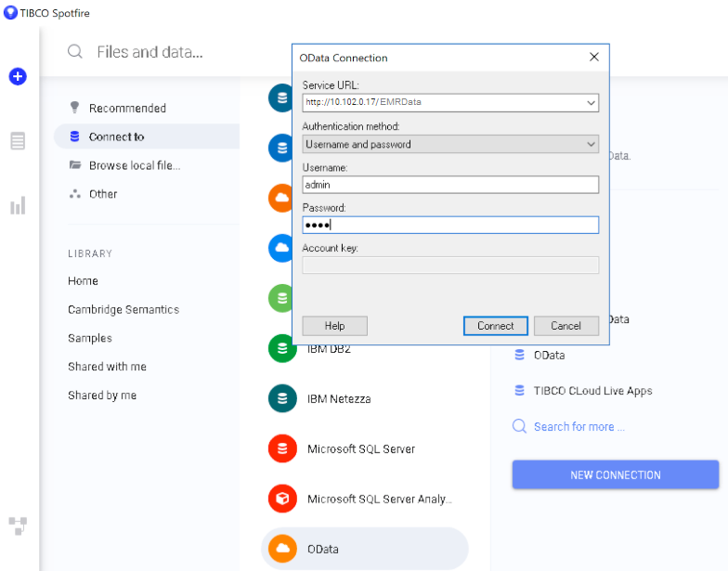Click the disabled Account key field
This screenshot has width=728, height=571.
click(450, 266)
